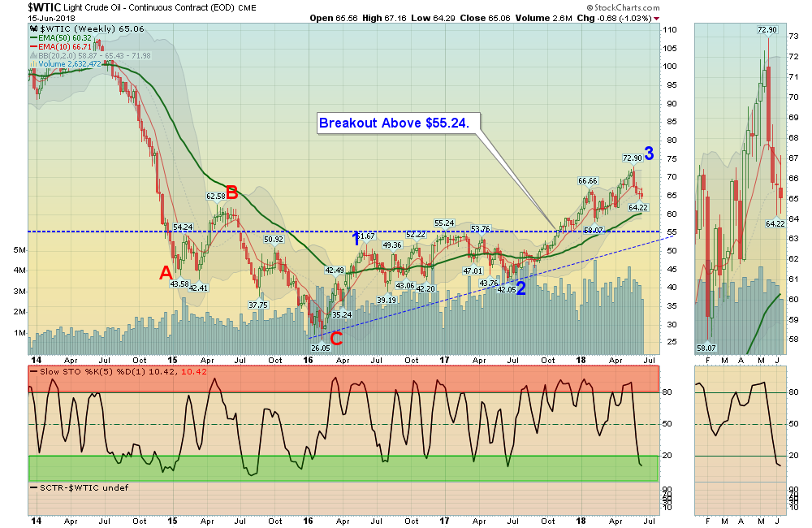Click the candlestick icon beside $WTIC (Weekly)

pos(34,29)
